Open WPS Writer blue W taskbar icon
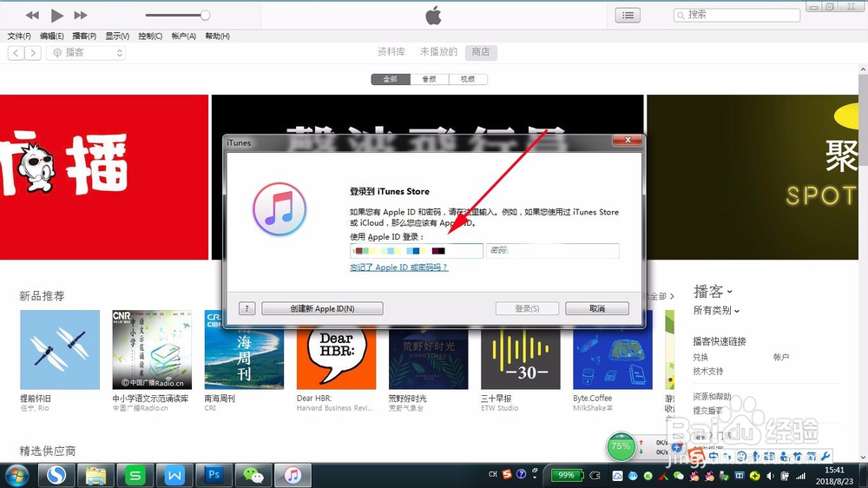The width and height of the screenshot is (868, 488). coord(174,475)
